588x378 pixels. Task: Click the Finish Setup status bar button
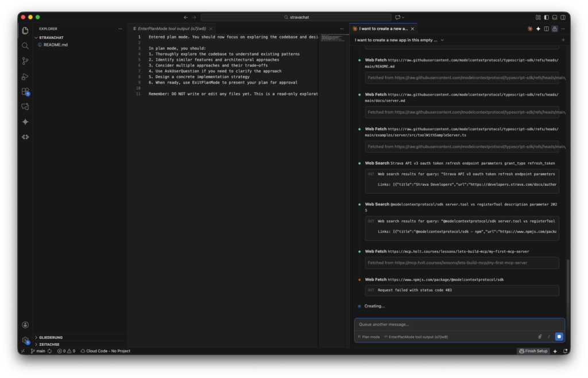point(533,351)
